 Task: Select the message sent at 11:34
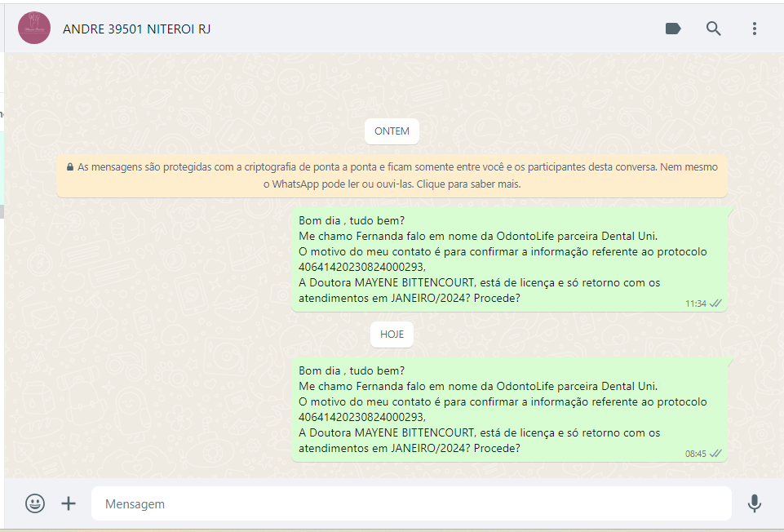tap(509, 259)
